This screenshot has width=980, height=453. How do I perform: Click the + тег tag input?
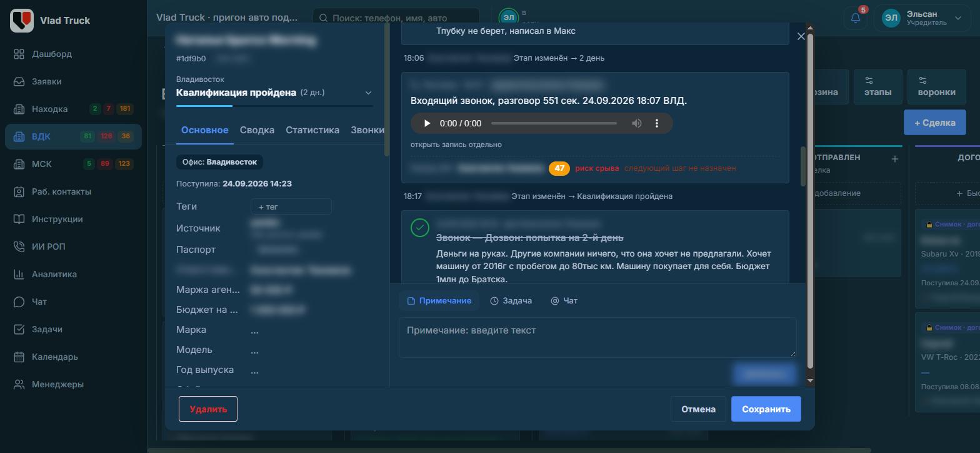pos(291,206)
